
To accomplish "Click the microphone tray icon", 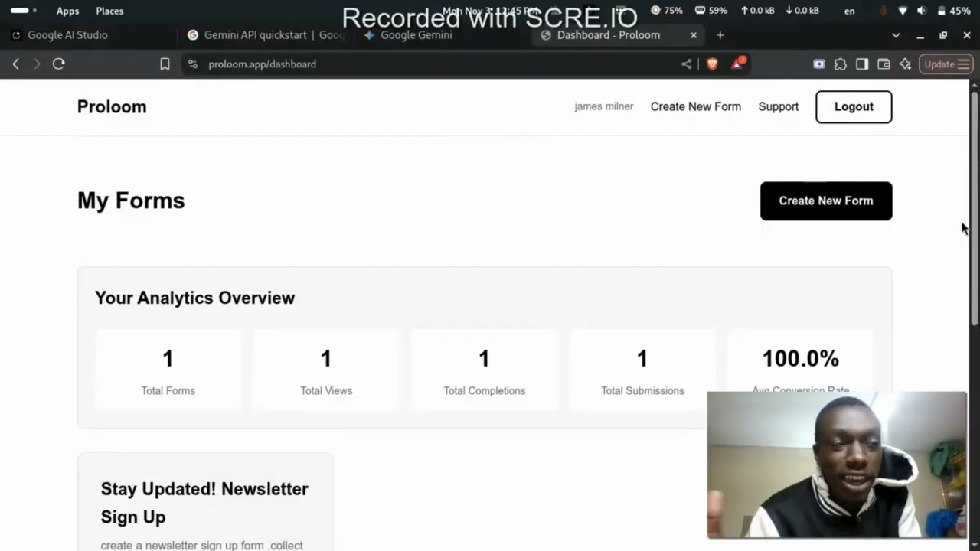I will [884, 11].
